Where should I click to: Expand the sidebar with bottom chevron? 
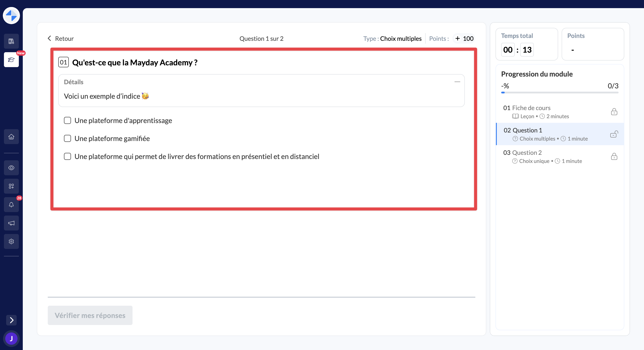click(11, 320)
